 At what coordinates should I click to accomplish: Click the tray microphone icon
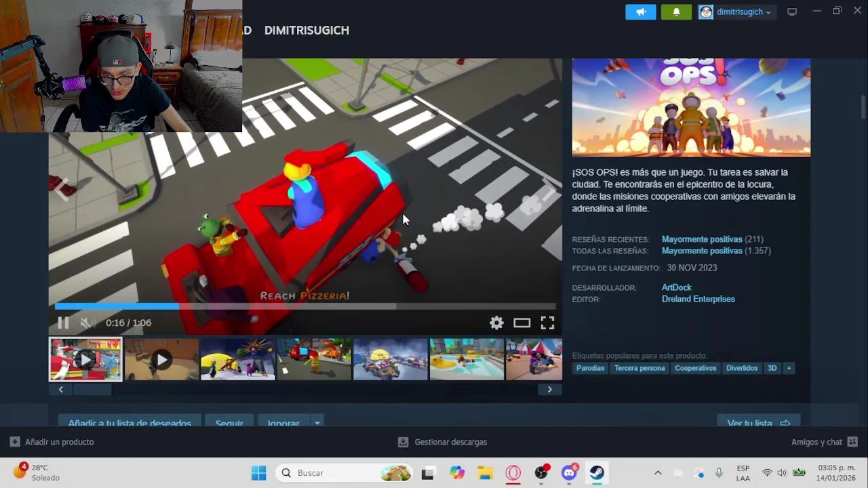(x=719, y=473)
